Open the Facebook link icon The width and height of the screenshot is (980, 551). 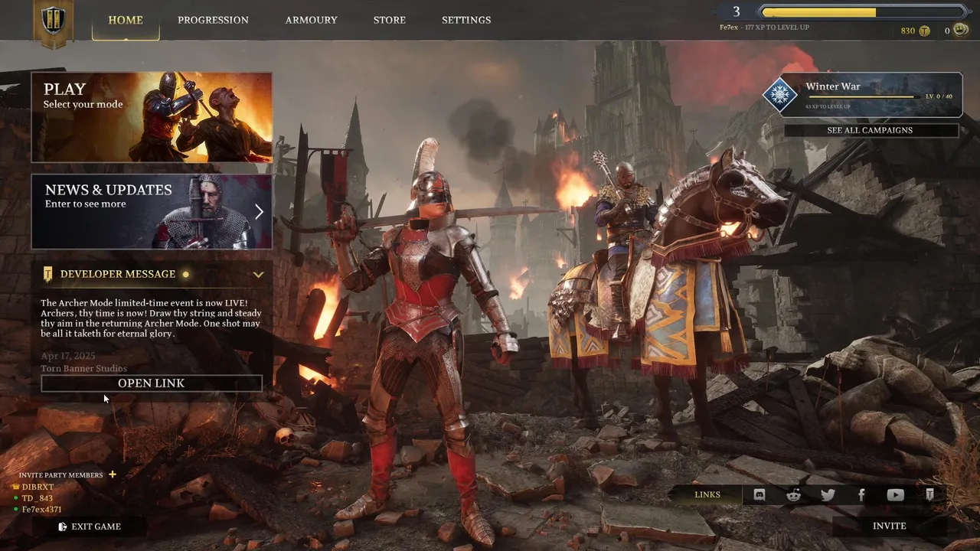(861, 495)
